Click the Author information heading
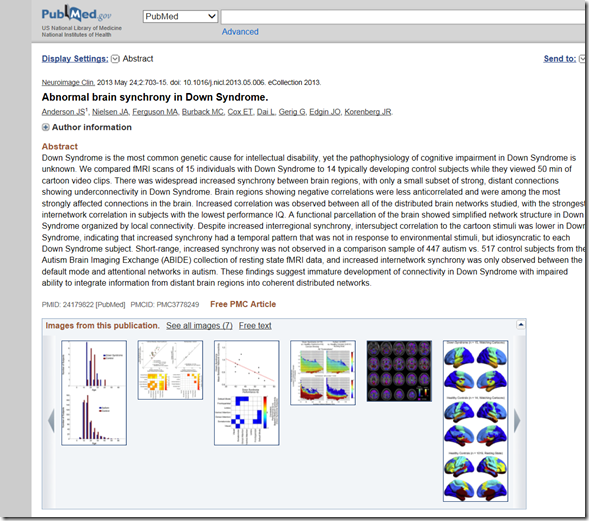The height and width of the screenshot is (521, 589). pyautogui.click(x=92, y=127)
